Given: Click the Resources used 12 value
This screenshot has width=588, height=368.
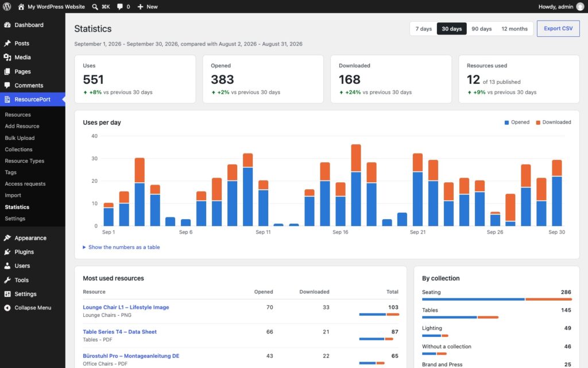Looking at the screenshot, I should (x=473, y=79).
